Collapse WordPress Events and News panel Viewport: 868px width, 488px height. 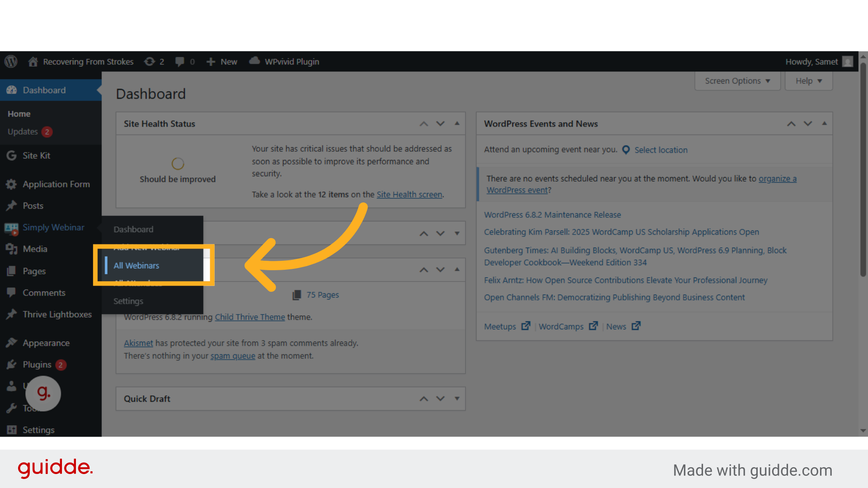click(x=825, y=123)
